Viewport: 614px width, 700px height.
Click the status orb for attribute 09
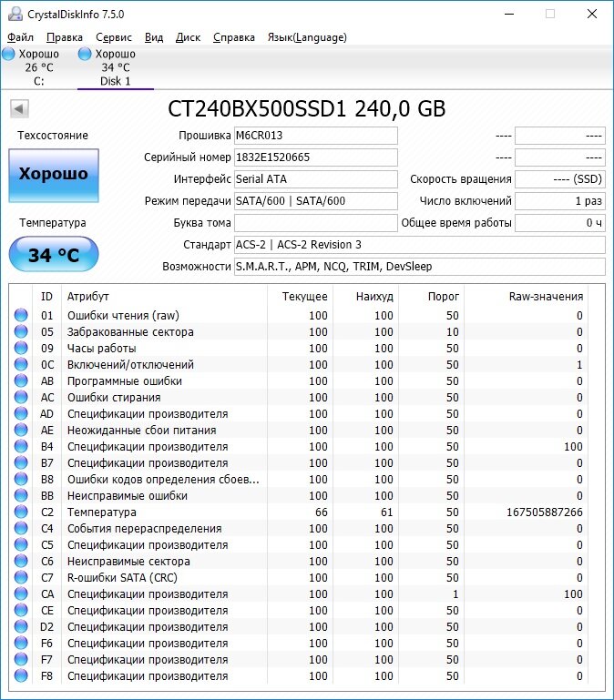21,348
